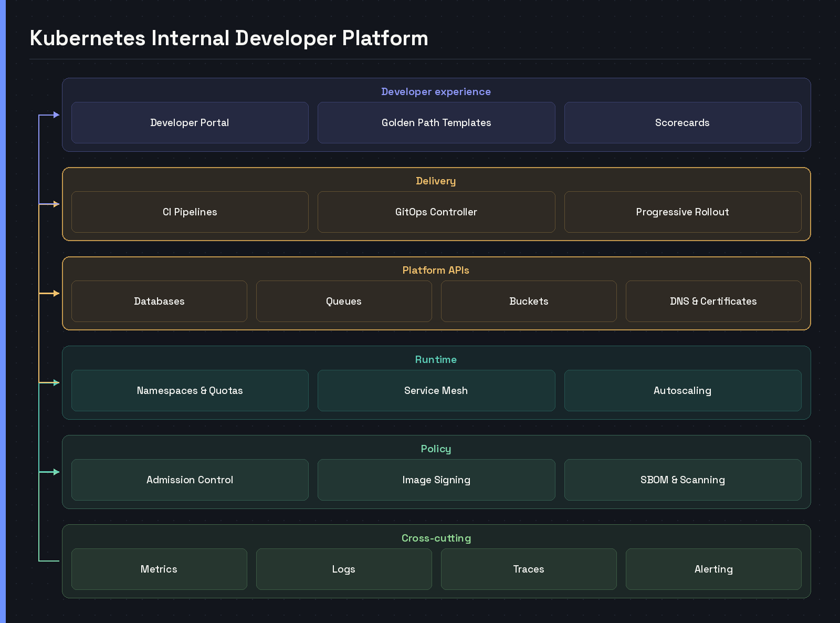Viewport: 840px width, 623px height.
Task: Click the Admission Control box
Action: pos(190,480)
